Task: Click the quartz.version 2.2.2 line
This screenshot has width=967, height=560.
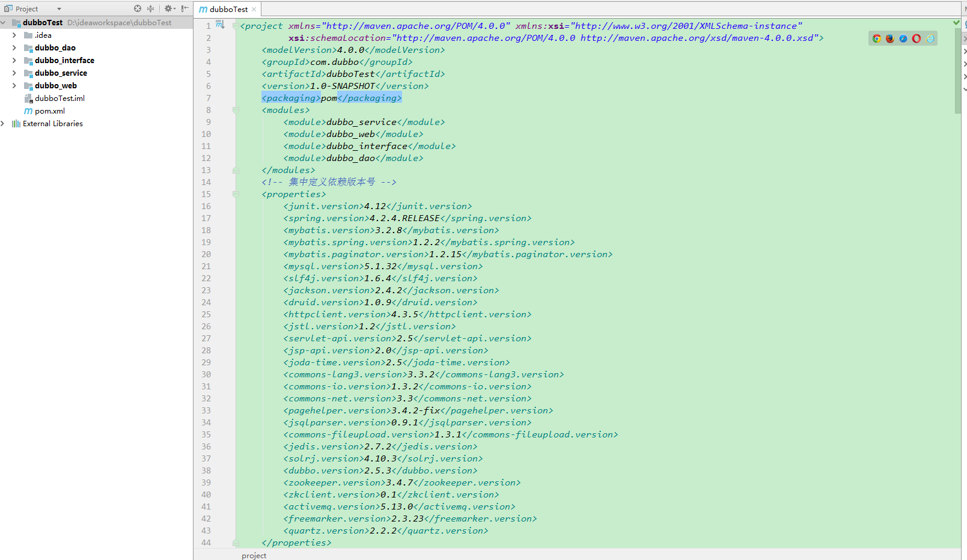Action: point(386,531)
